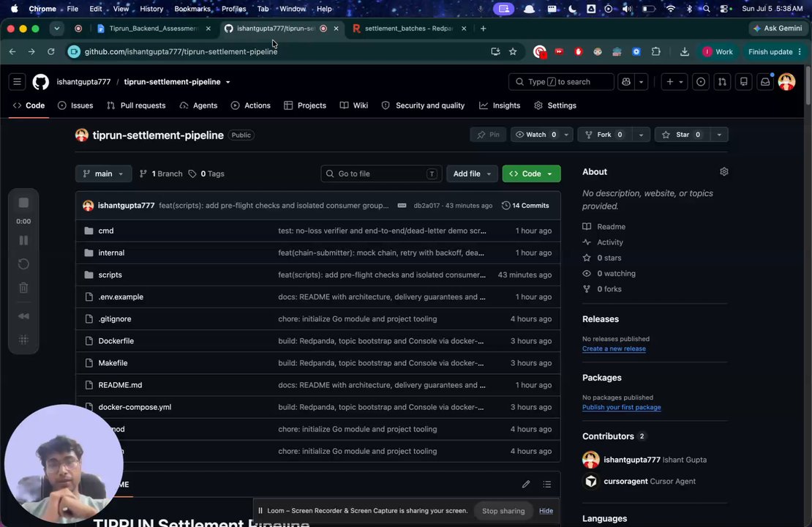Open the Insights tab

[x=500, y=105]
